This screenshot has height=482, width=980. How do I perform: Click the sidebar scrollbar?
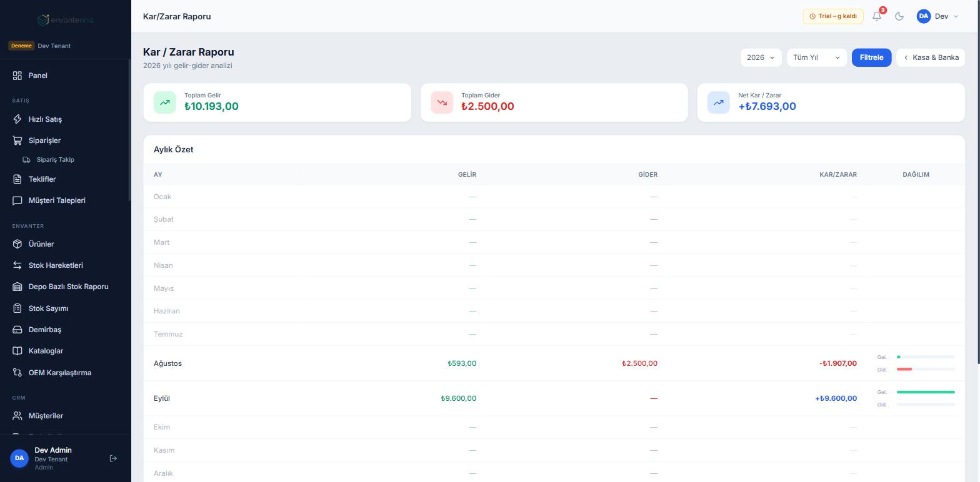click(x=129, y=130)
